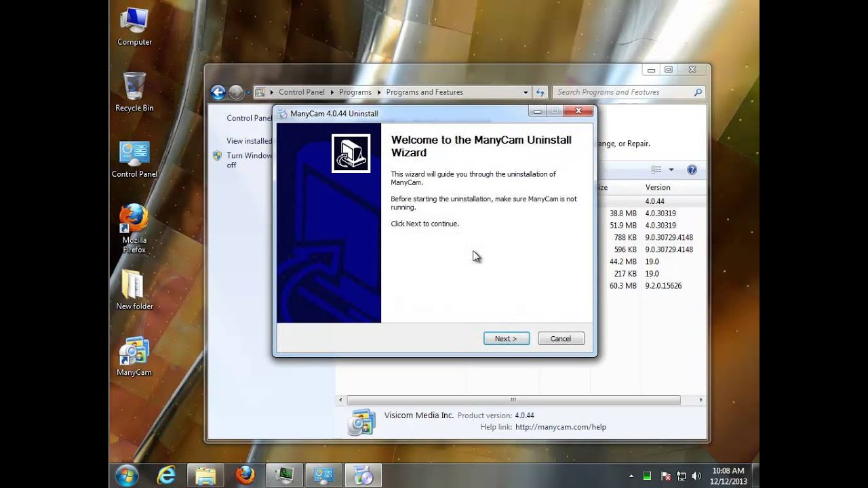Screen dimensions: 868x488
Task: Click the Back arrow in Programs and Features
Action: (x=218, y=92)
